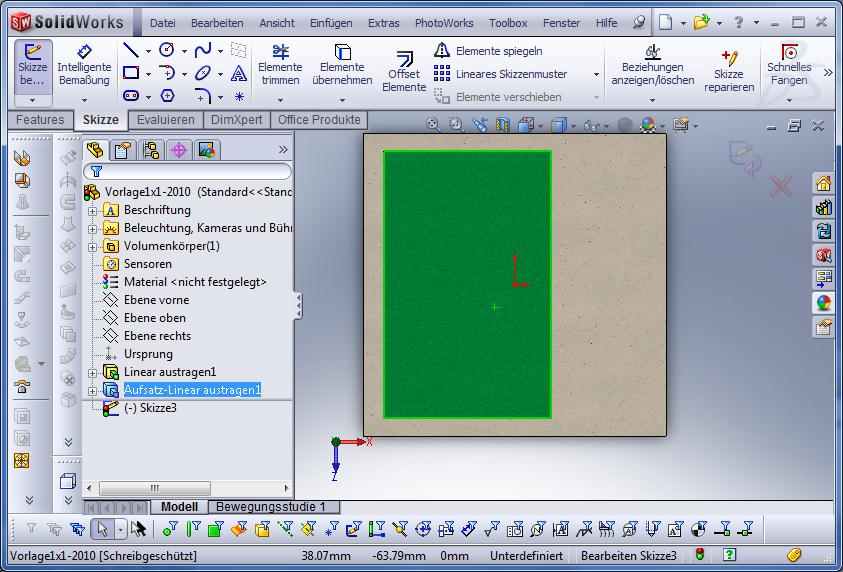Switch to the Evaluieren tab
This screenshot has width=843, height=572.
coord(166,120)
